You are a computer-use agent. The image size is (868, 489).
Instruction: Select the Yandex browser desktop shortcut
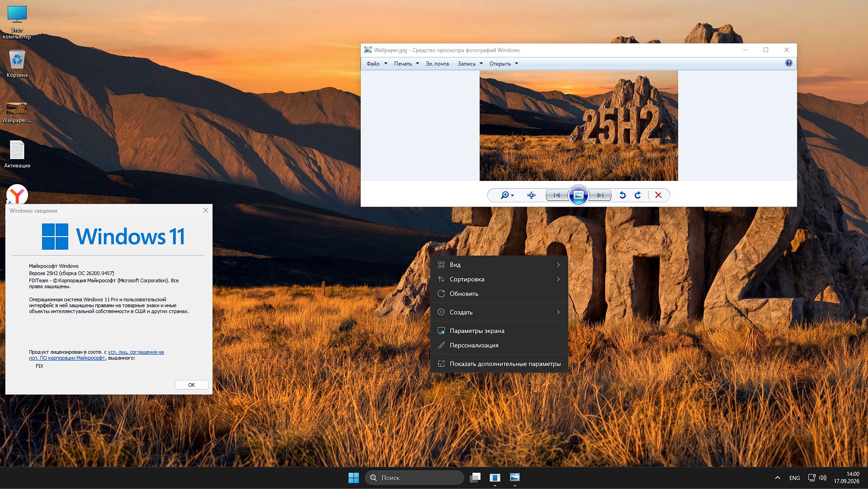pos(17,195)
